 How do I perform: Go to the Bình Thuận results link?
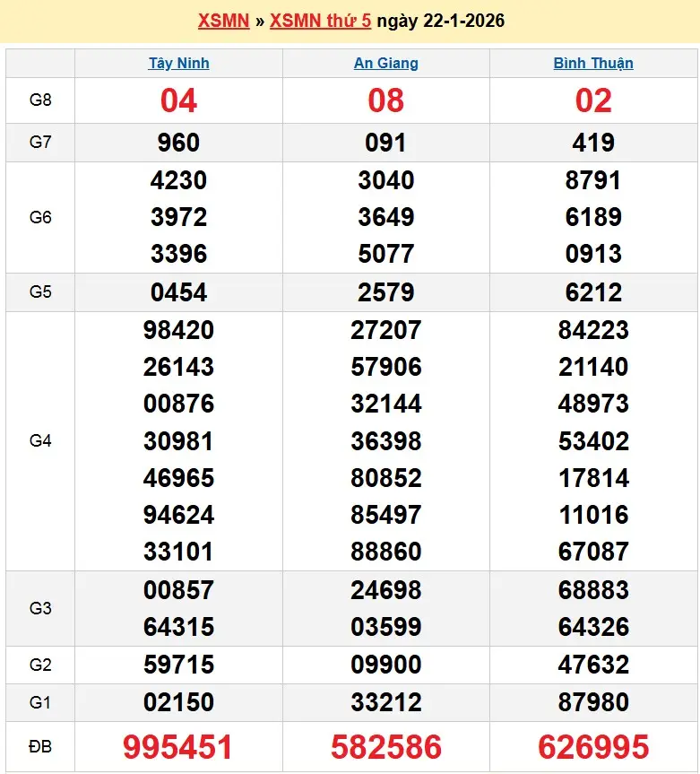592,63
